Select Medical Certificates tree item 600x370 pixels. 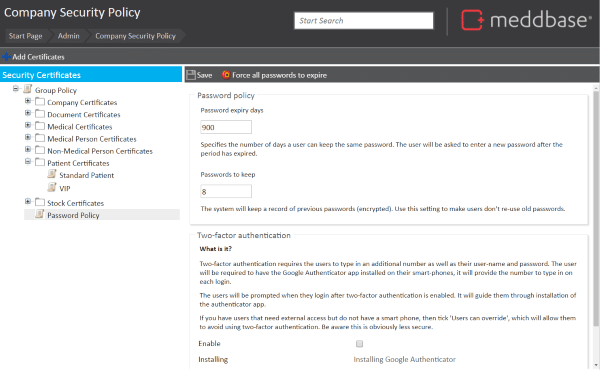pyautogui.click(x=80, y=127)
